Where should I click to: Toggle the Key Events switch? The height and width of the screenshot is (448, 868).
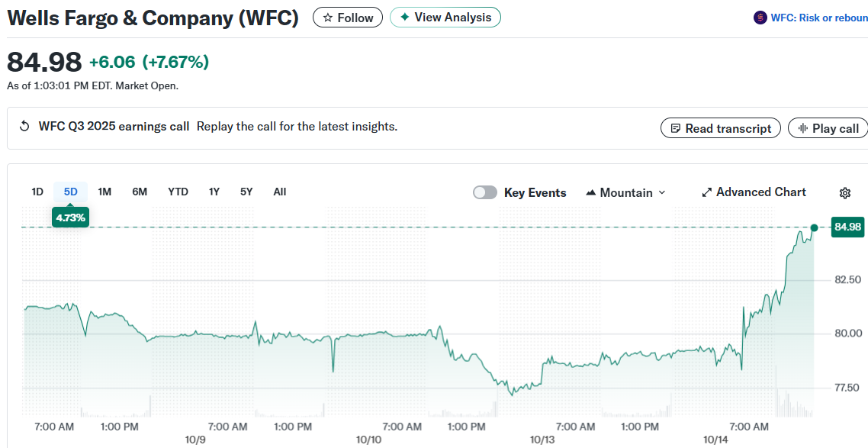(x=485, y=192)
